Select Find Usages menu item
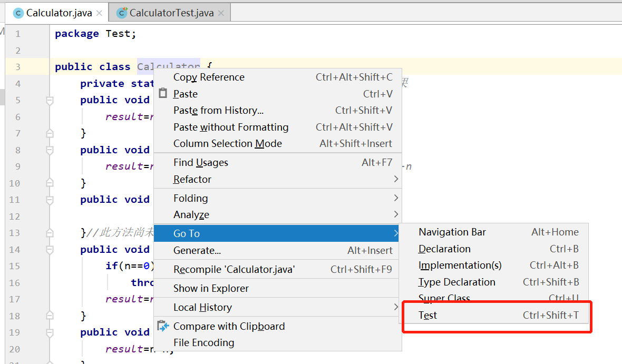 pyautogui.click(x=278, y=162)
